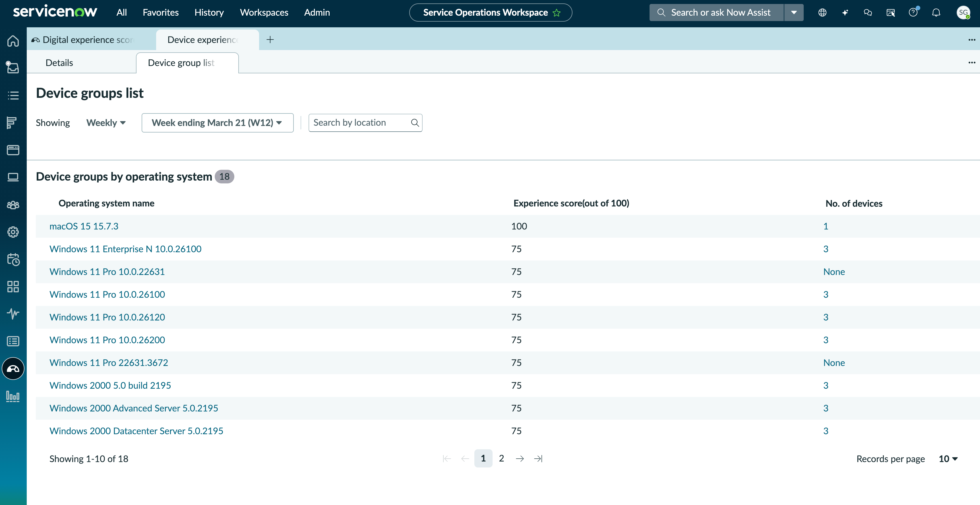
Task: Expand the global search dropdown arrow
Action: 794,13
